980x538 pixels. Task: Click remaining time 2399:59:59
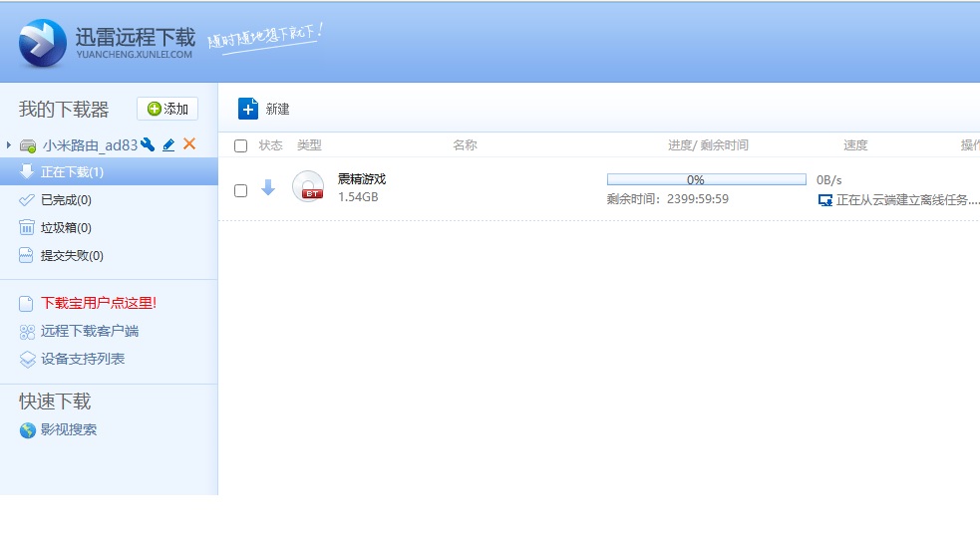click(698, 198)
